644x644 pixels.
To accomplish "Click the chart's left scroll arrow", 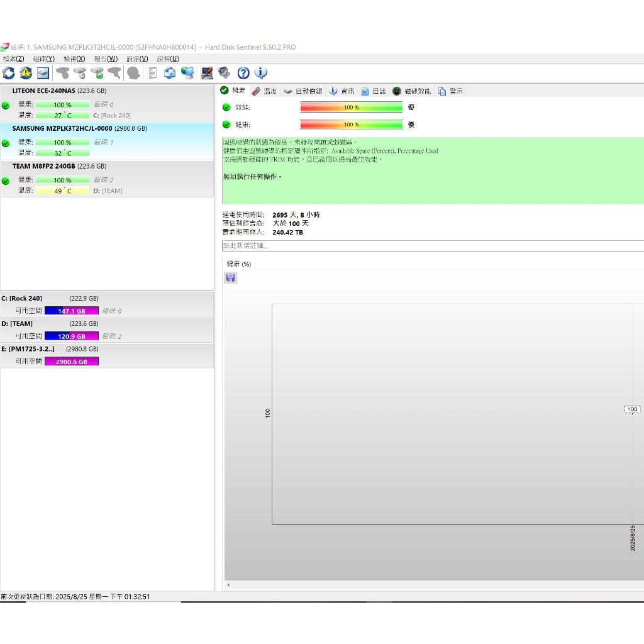I will point(228,585).
